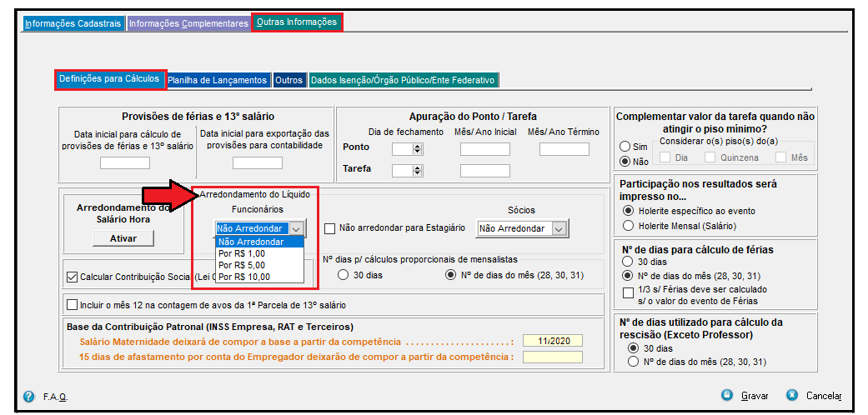This screenshot has width=868, height=415.
Task: Select Nº de dias do mês for rescisão
Action: (634, 362)
